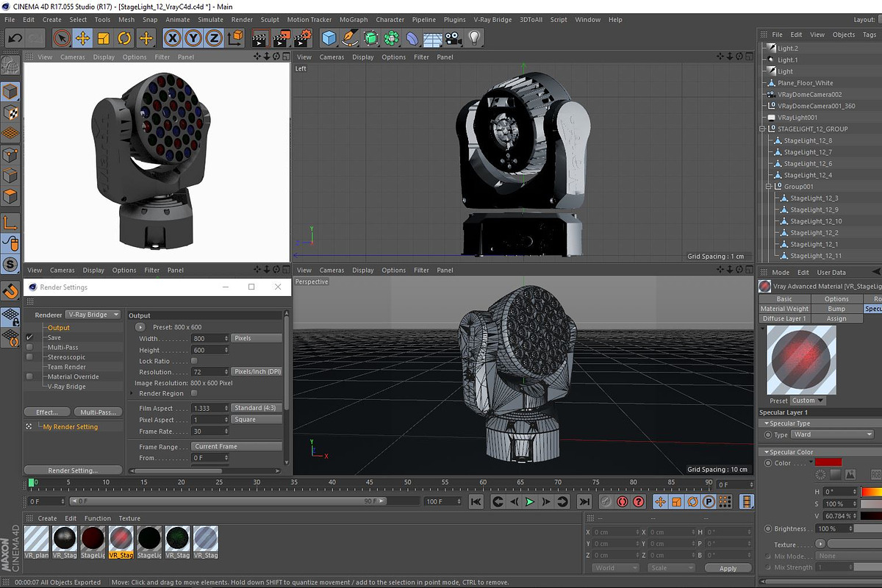Toggle the Lock Ratio checkbox
This screenshot has width=882, height=588.
click(x=194, y=361)
